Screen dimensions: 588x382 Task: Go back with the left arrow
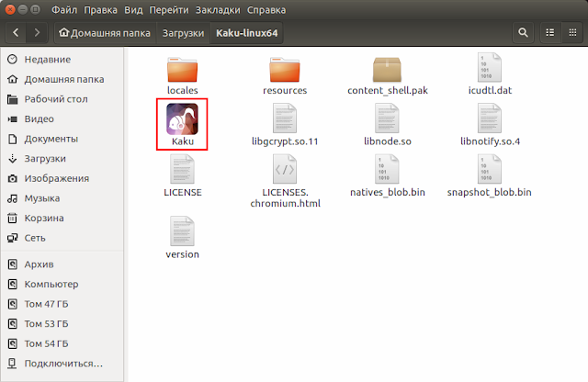[16, 33]
